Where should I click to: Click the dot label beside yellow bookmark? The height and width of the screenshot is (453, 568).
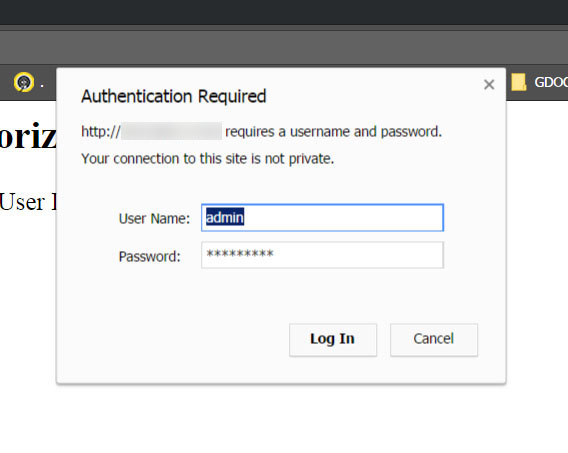[42, 86]
